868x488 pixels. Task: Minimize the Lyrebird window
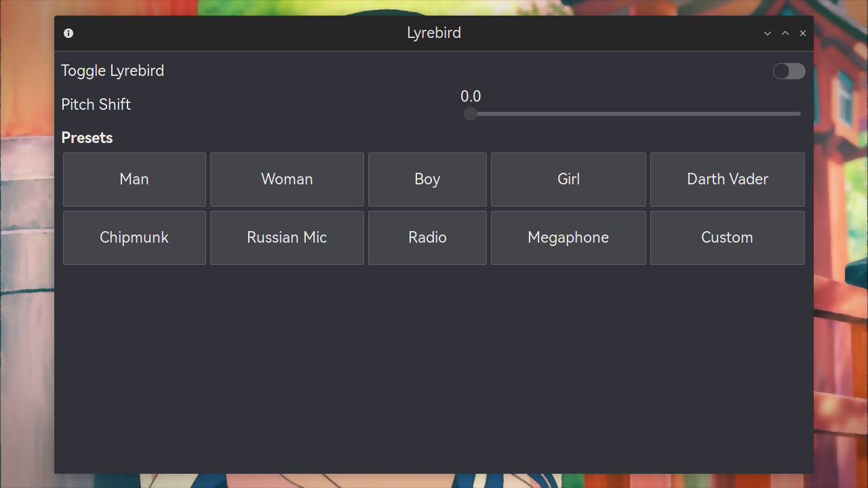768,33
